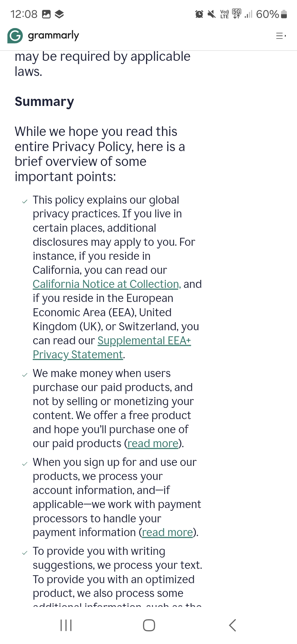Tap the grammarly wordmark text
This screenshot has width=297, height=644.
53,36
